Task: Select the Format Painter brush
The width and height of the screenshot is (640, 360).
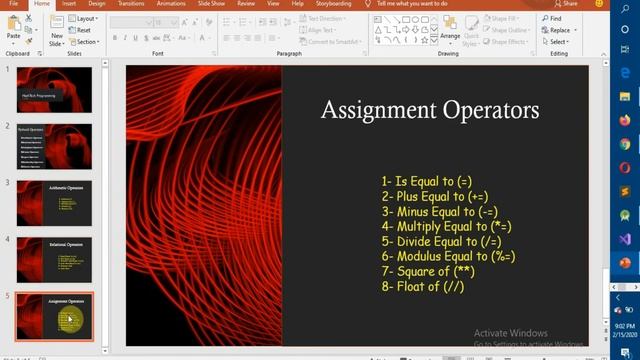Action: [28, 41]
